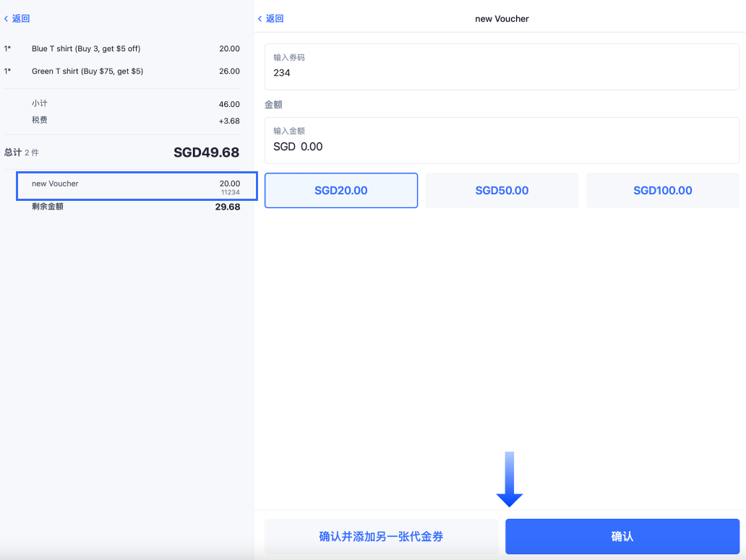746x560 pixels.
Task: Select the SGD20.00 quick amount
Action: pyautogui.click(x=341, y=191)
